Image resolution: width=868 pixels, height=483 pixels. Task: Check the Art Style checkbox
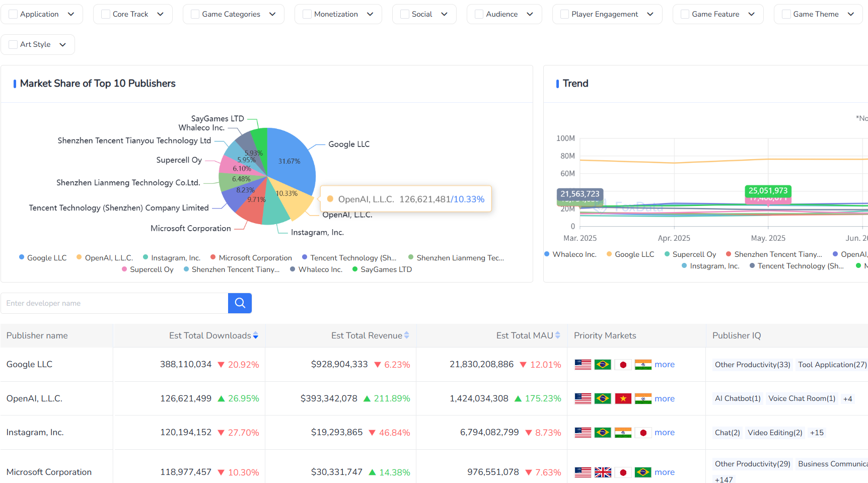[13, 44]
